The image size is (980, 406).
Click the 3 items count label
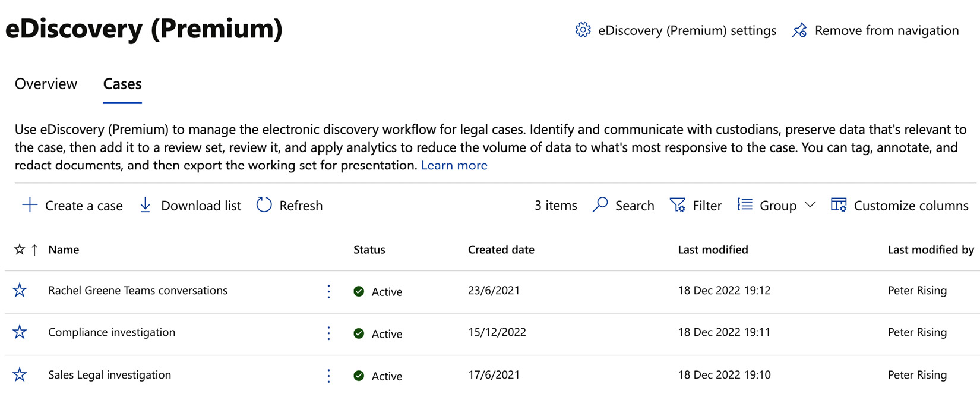(x=555, y=206)
